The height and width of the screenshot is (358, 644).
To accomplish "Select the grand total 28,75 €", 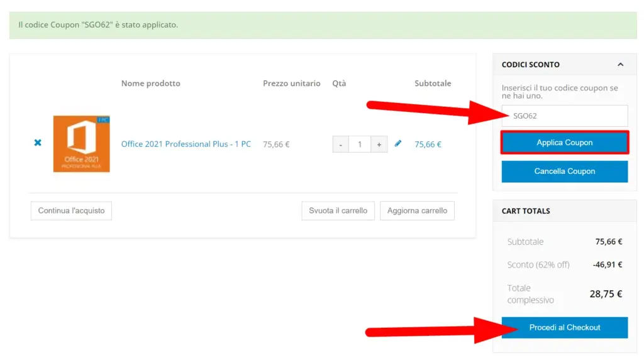I will pyautogui.click(x=606, y=294).
